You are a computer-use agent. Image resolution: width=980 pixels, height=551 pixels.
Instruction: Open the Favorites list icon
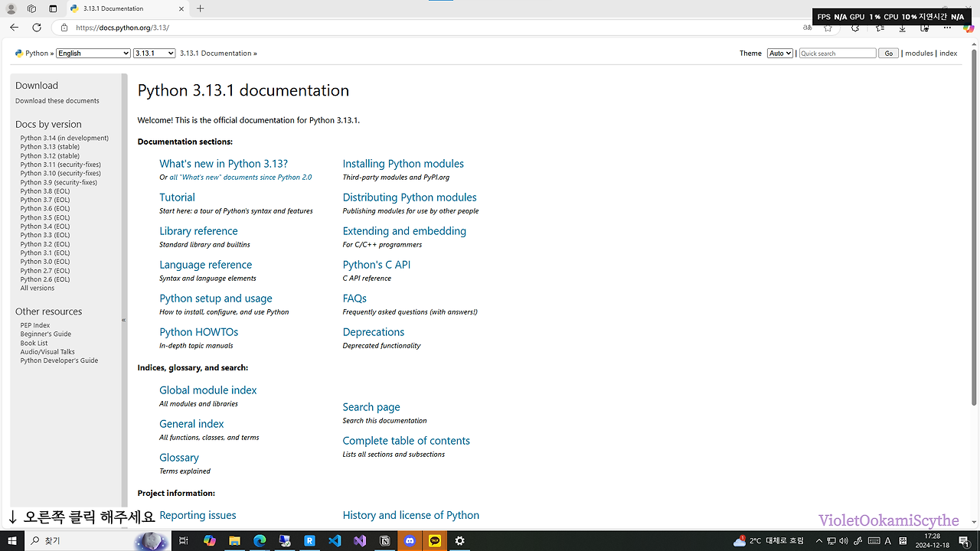coord(880,28)
